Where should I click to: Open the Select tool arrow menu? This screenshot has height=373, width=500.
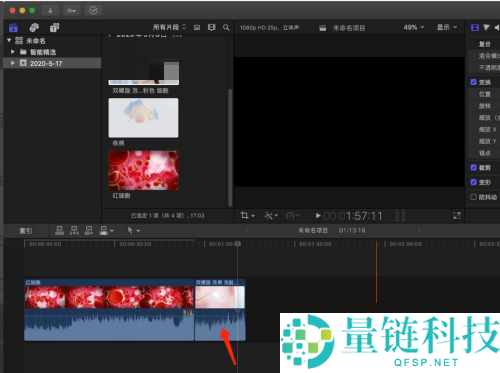[134, 230]
